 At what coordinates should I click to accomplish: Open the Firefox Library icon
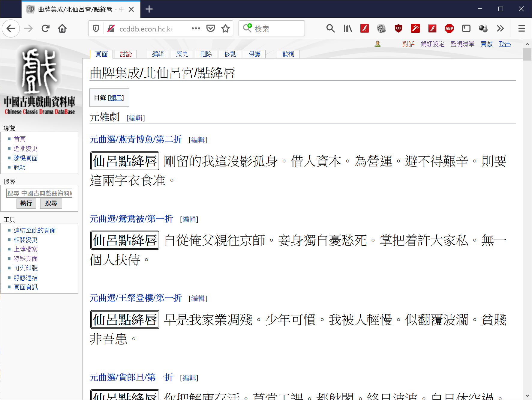pos(348,28)
